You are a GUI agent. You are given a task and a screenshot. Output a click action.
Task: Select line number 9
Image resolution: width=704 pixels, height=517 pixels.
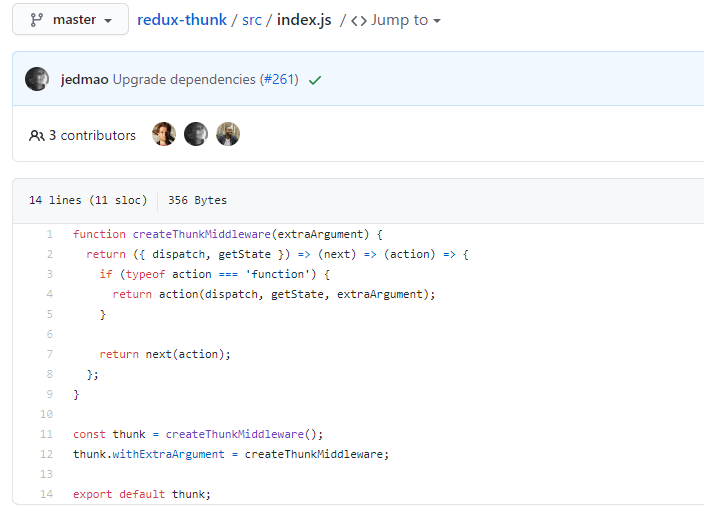pyautogui.click(x=49, y=394)
